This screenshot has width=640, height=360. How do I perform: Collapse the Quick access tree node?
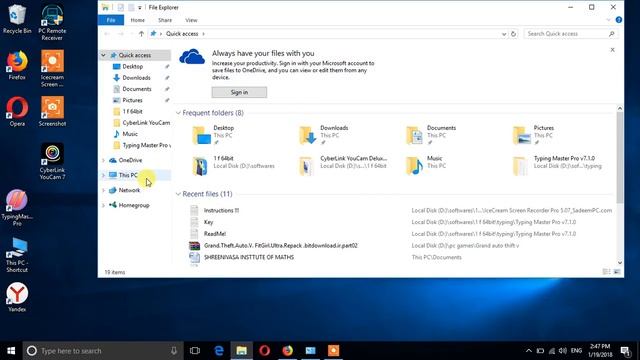[104, 55]
